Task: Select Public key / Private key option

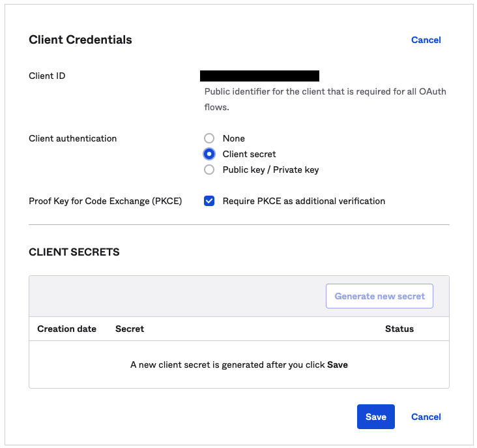Action: [x=209, y=170]
